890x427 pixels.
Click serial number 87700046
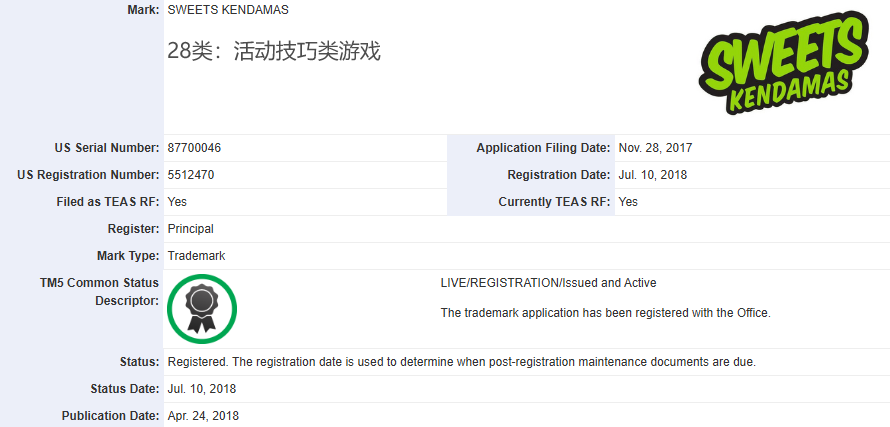coord(194,148)
